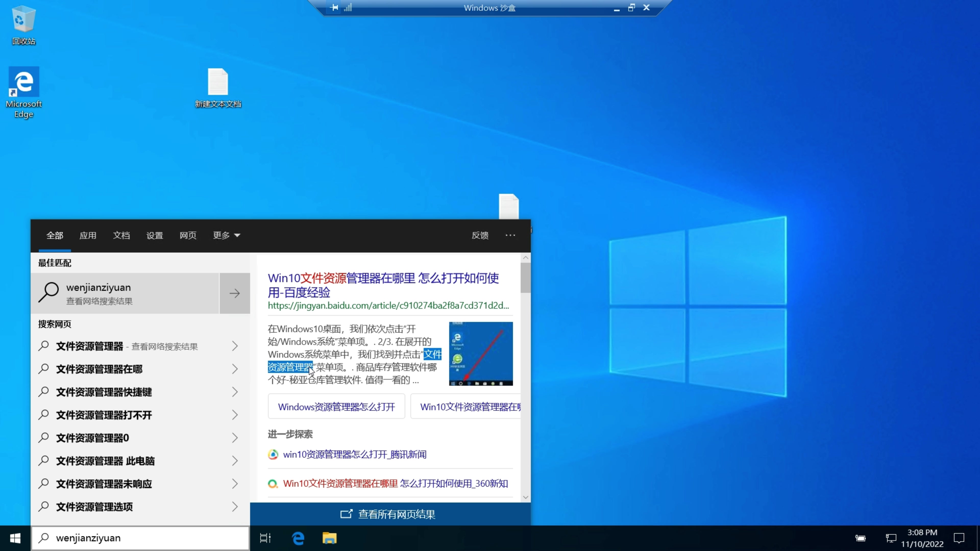Switch to the 设置 tab
980x551 pixels.
pos(154,235)
